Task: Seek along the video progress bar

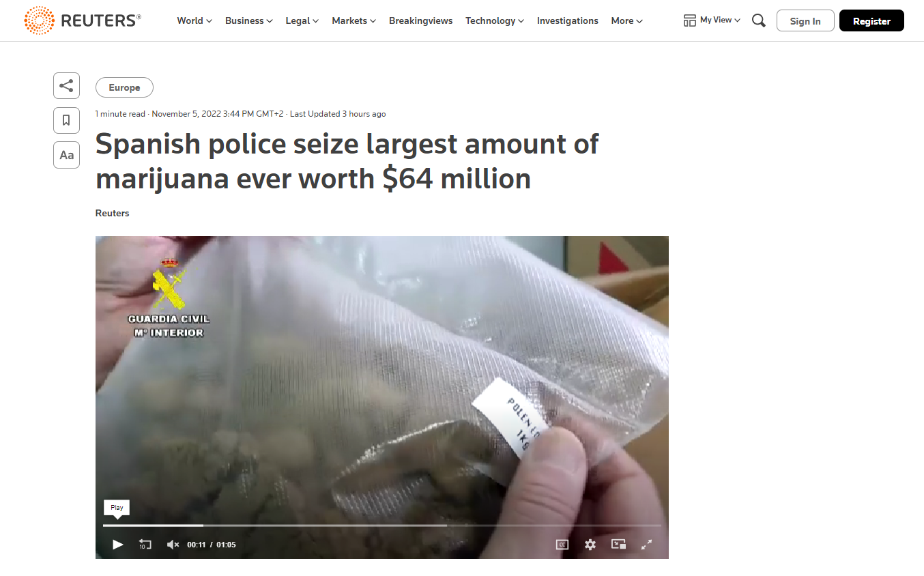Action: tap(382, 525)
